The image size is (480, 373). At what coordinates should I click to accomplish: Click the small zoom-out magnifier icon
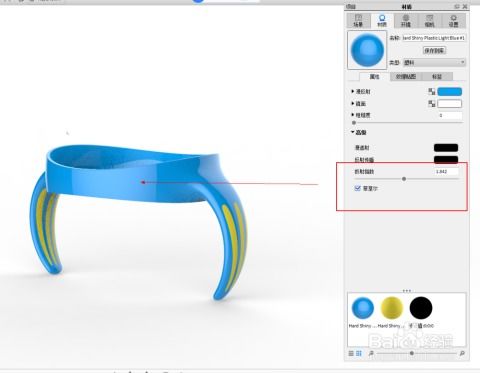(371, 353)
